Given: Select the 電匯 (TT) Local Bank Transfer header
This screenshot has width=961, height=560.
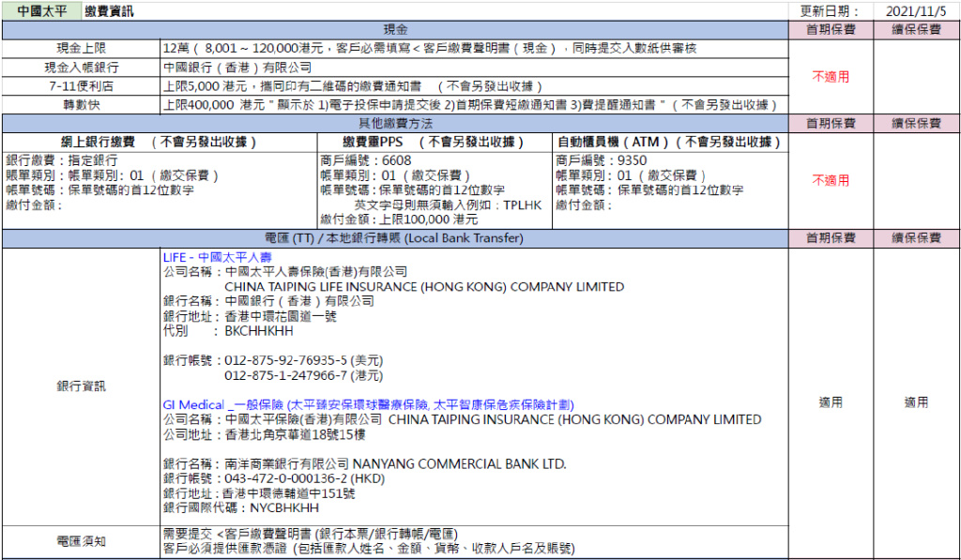Looking at the screenshot, I should tap(395, 238).
